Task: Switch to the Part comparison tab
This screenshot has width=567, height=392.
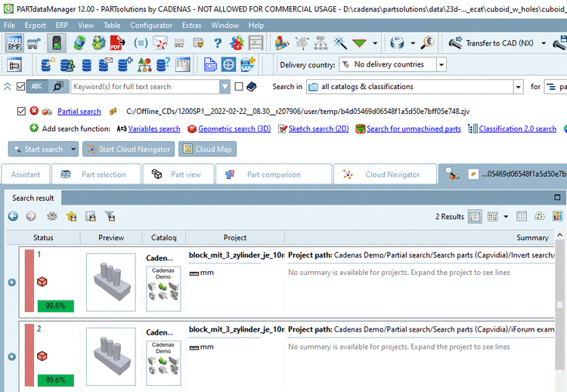Action: (274, 174)
